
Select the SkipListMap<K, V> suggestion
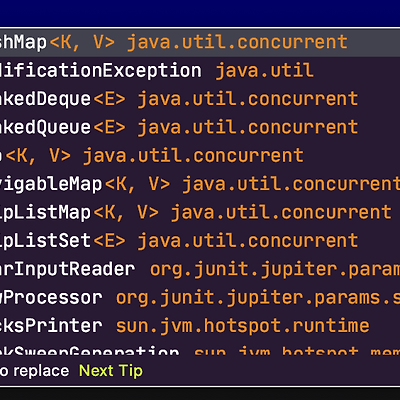click(200, 212)
